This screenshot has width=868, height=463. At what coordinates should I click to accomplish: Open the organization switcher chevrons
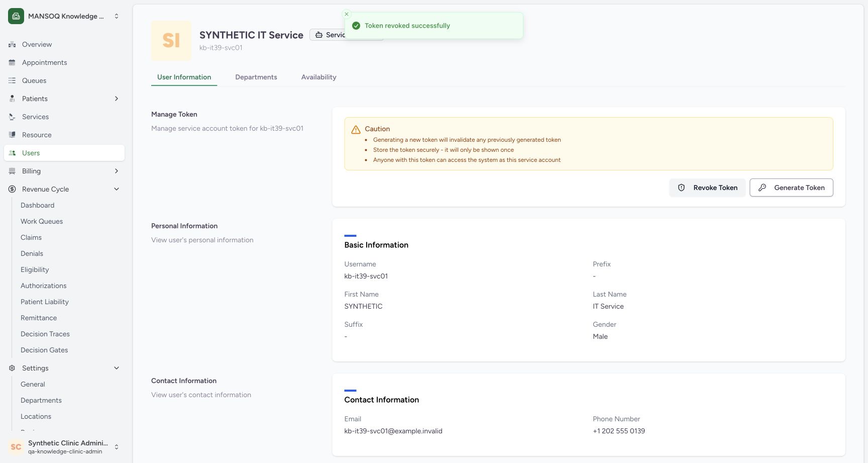117,16
